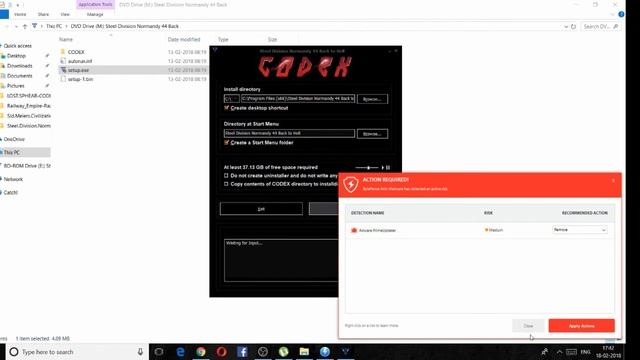This screenshot has height=360, width=640.
Task: Click the CODEX installer taskbar icon
Action: [345, 352]
